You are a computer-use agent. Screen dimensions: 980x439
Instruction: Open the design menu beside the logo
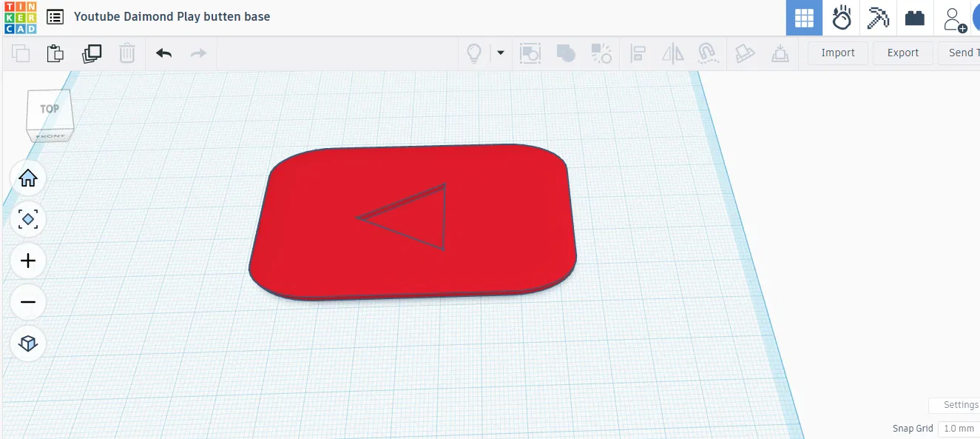click(55, 16)
